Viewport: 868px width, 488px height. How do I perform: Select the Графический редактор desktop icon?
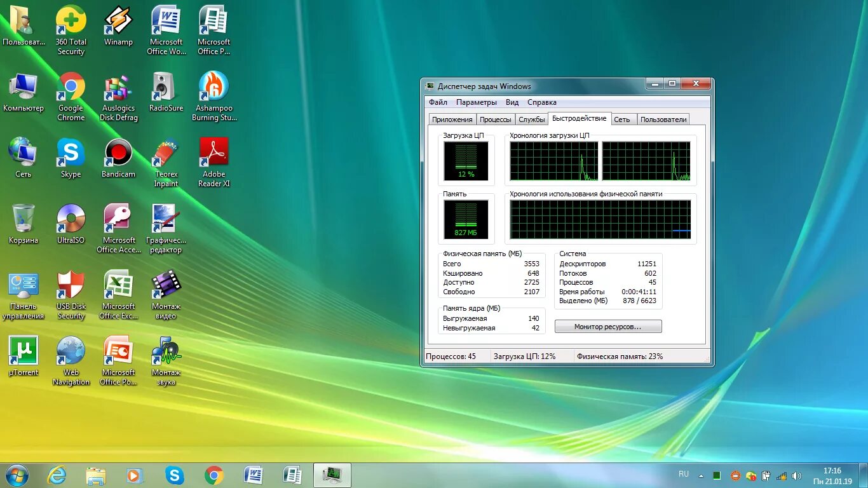coord(166,229)
